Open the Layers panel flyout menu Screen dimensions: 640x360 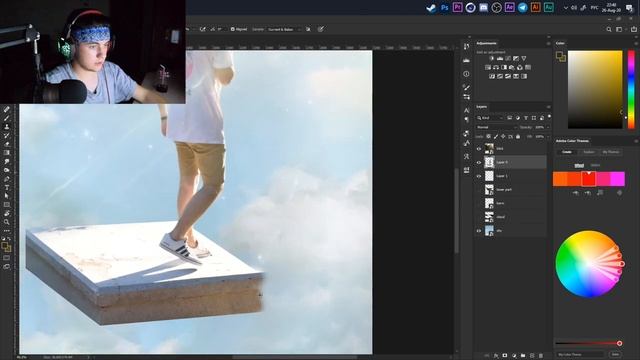coord(548,107)
